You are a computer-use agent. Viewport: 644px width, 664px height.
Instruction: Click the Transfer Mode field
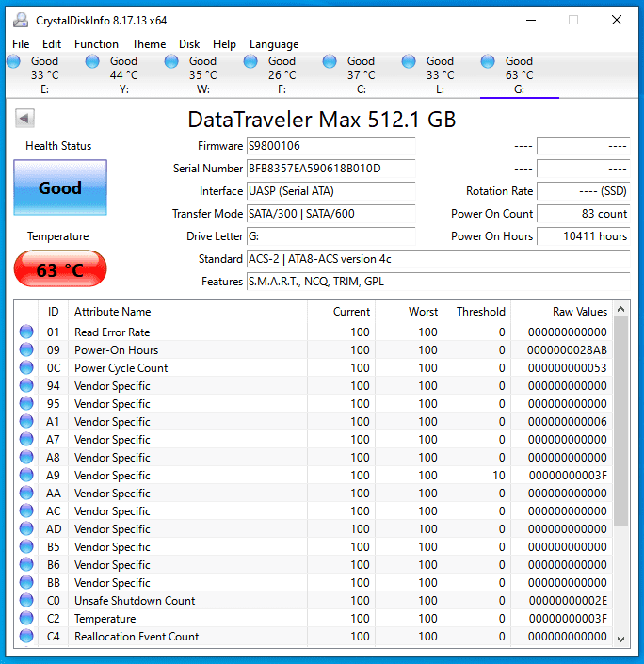pyautogui.click(x=331, y=214)
